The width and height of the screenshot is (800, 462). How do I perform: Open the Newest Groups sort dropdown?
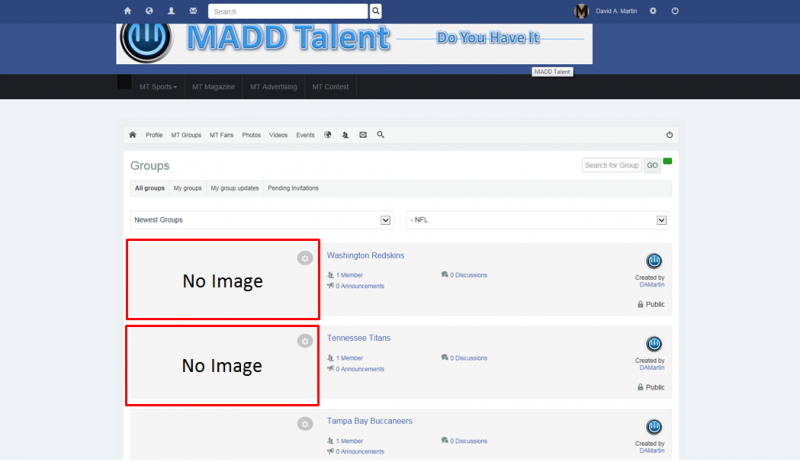[x=262, y=220]
